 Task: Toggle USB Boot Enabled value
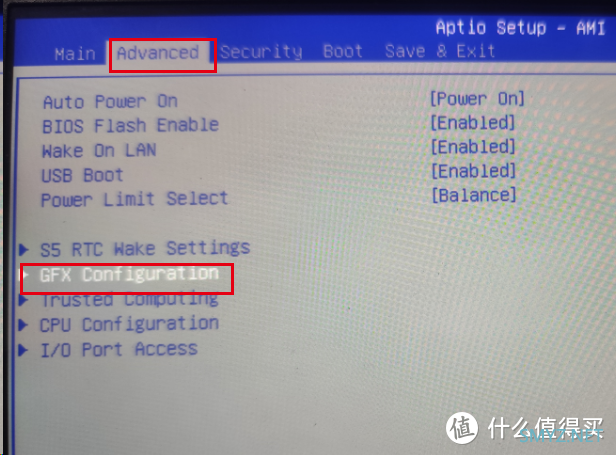[473, 171]
